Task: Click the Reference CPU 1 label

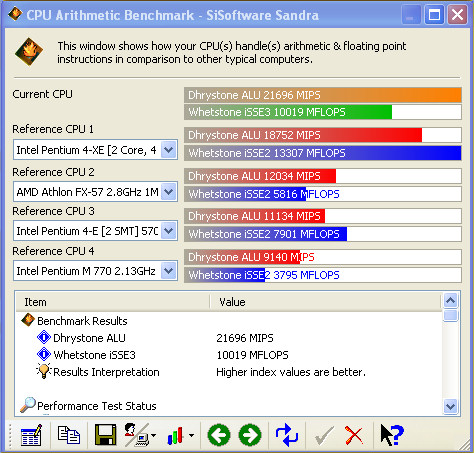Action: pyautogui.click(x=53, y=129)
